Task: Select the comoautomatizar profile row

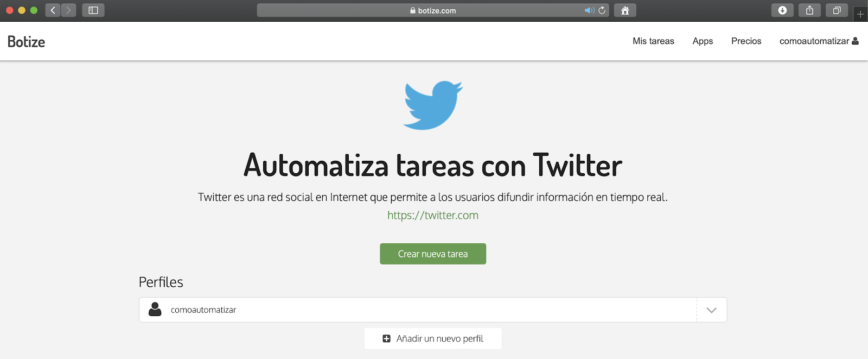Action: 433,310
